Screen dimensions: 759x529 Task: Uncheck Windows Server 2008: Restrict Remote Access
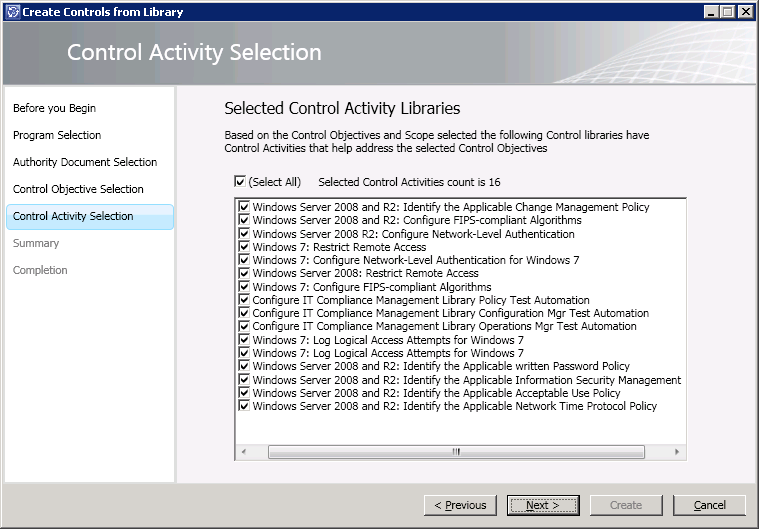click(244, 273)
